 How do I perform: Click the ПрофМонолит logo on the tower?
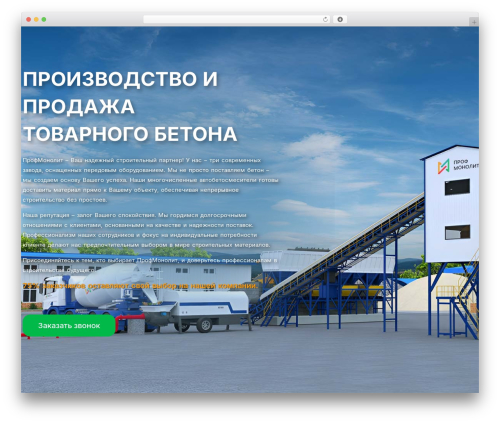(458, 166)
